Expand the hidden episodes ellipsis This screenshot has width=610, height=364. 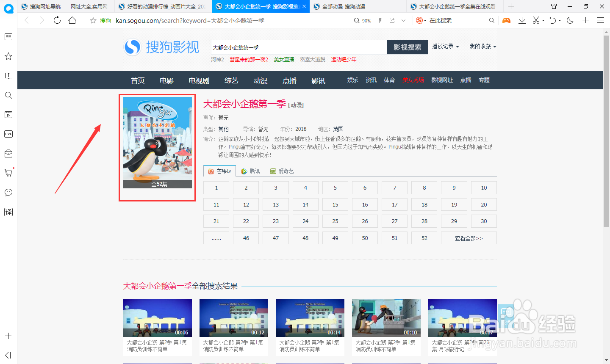click(216, 238)
